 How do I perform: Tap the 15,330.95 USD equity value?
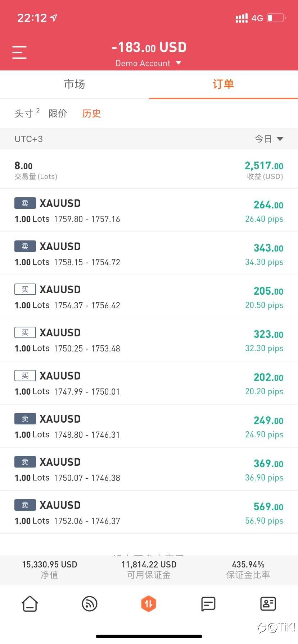click(50, 565)
